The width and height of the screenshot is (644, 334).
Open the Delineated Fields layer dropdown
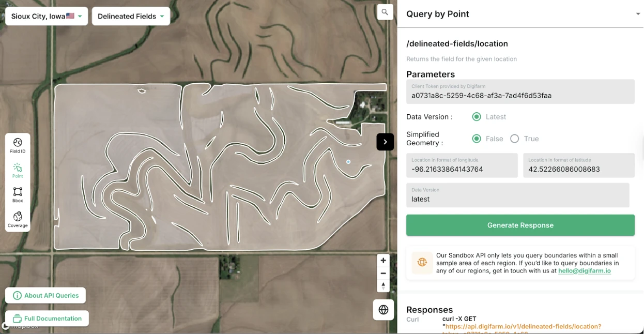131,16
